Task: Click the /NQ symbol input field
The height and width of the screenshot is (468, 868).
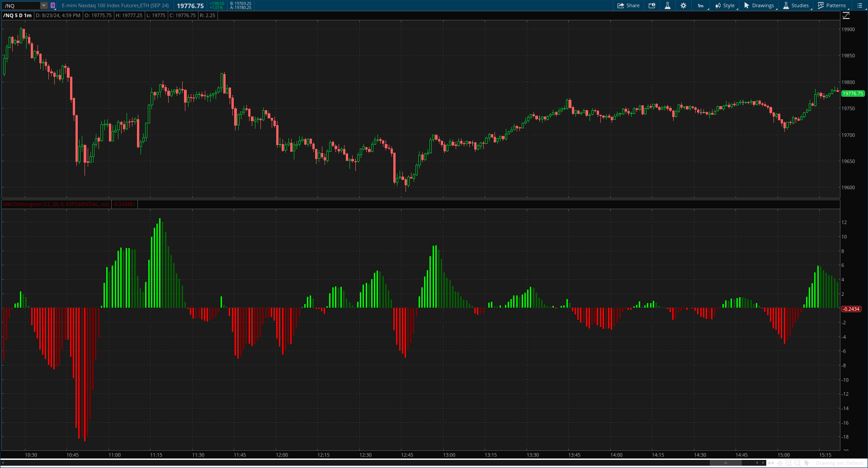Action: click(x=21, y=5)
